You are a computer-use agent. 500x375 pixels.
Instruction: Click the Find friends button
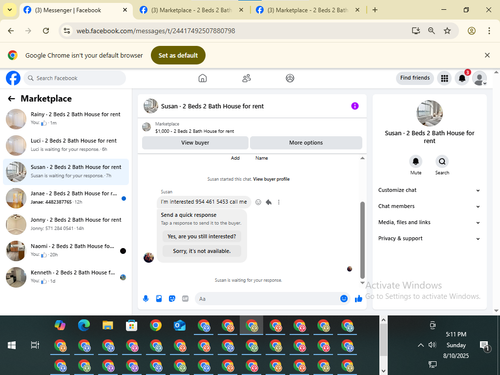coord(415,78)
